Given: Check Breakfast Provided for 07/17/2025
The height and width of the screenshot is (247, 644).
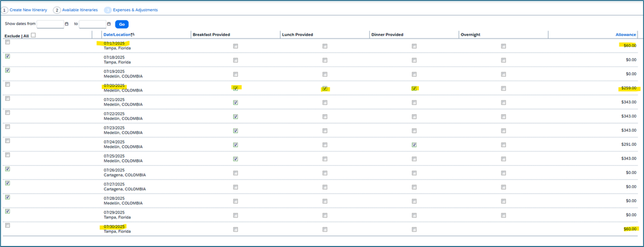Looking at the screenshot, I should coord(235,46).
